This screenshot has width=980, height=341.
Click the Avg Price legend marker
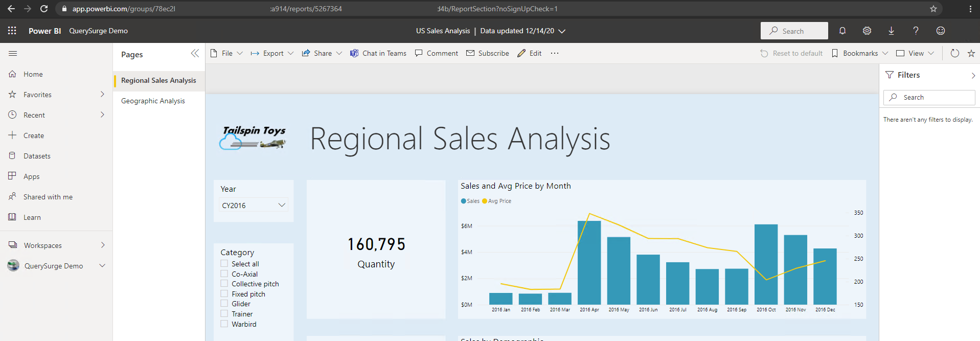pyautogui.click(x=485, y=201)
